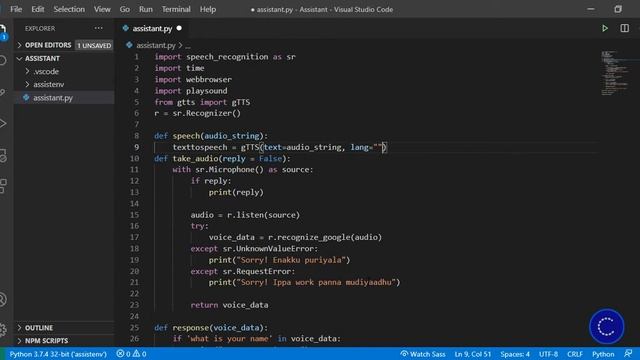The width and height of the screenshot is (640, 360).
Task: Open the Extensions view in activity bar
Action: point(3,186)
